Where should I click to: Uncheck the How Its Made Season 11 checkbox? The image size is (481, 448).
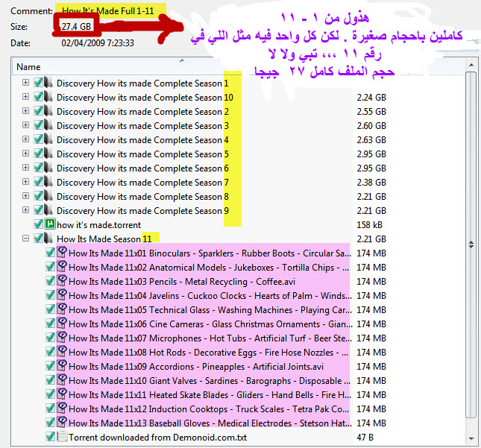click(x=38, y=238)
